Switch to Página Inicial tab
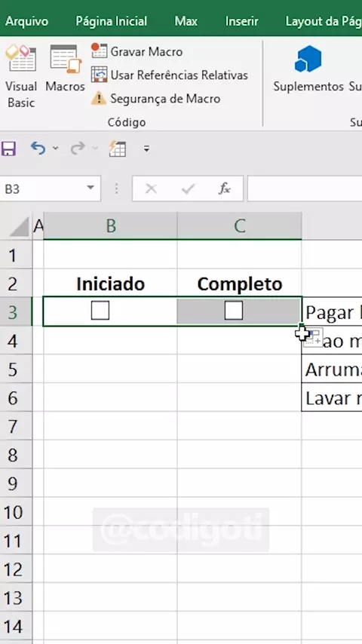362x644 pixels. coord(112,21)
